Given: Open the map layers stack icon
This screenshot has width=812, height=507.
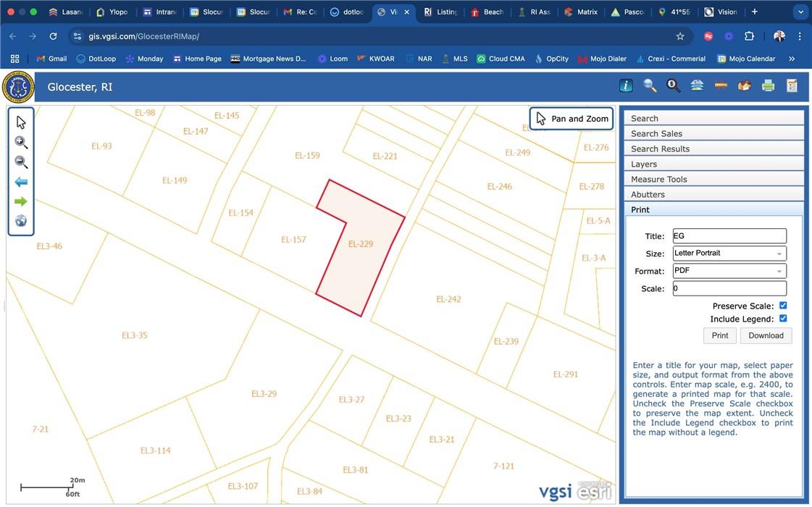Looking at the screenshot, I should click(x=697, y=86).
